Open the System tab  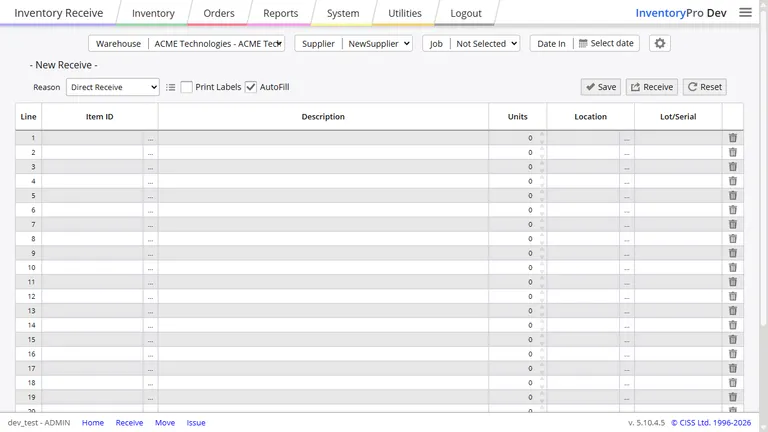click(343, 13)
